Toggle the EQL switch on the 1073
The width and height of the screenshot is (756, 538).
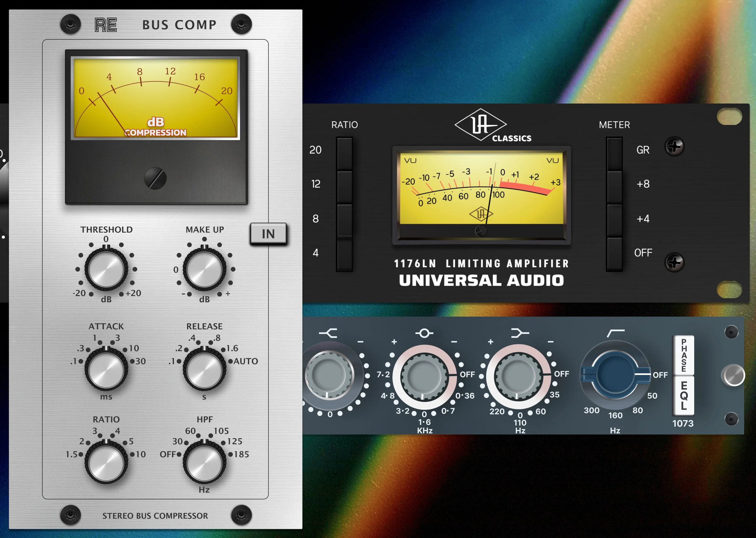point(683,395)
